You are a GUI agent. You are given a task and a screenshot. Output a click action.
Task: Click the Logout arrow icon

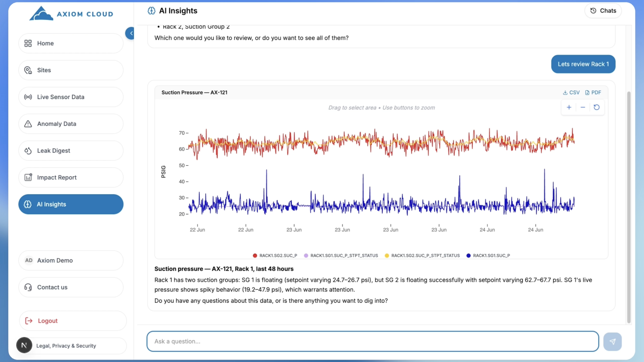pyautogui.click(x=29, y=321)
